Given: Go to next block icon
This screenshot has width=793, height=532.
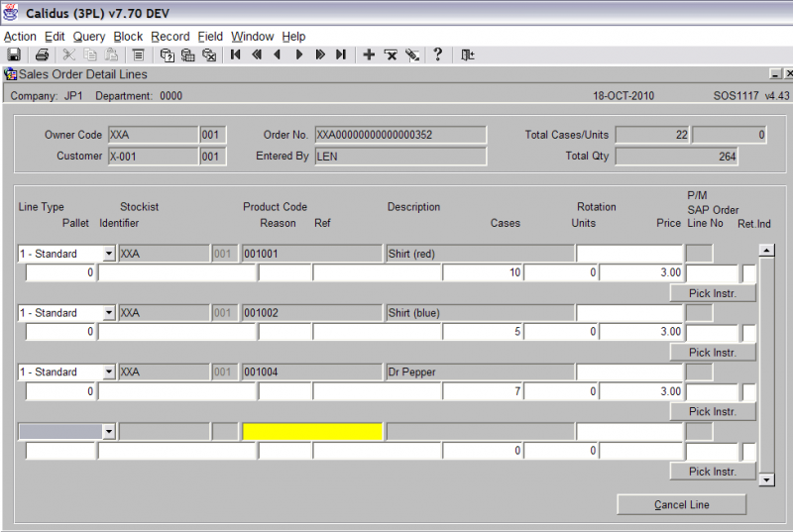Looking at the screenshot, I should tap(320, 54).
